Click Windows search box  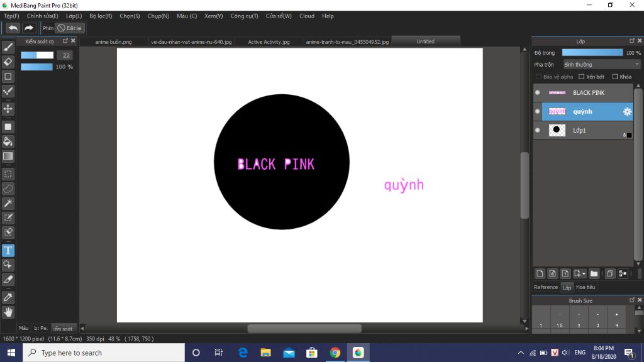click(x=104, y=353)
